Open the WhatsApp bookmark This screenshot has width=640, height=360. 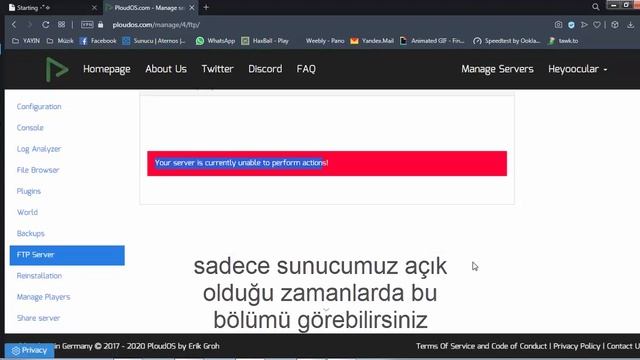pos(215,41)
